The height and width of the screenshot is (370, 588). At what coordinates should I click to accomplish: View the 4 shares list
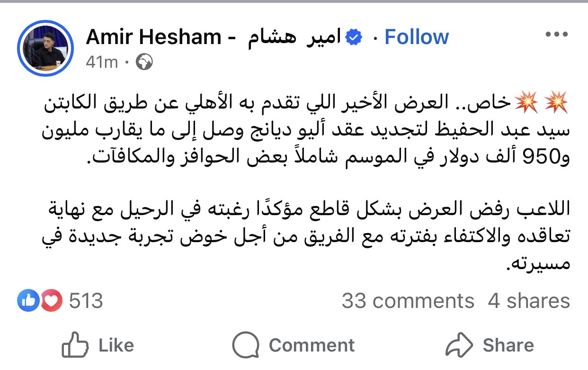coord(528,301)
